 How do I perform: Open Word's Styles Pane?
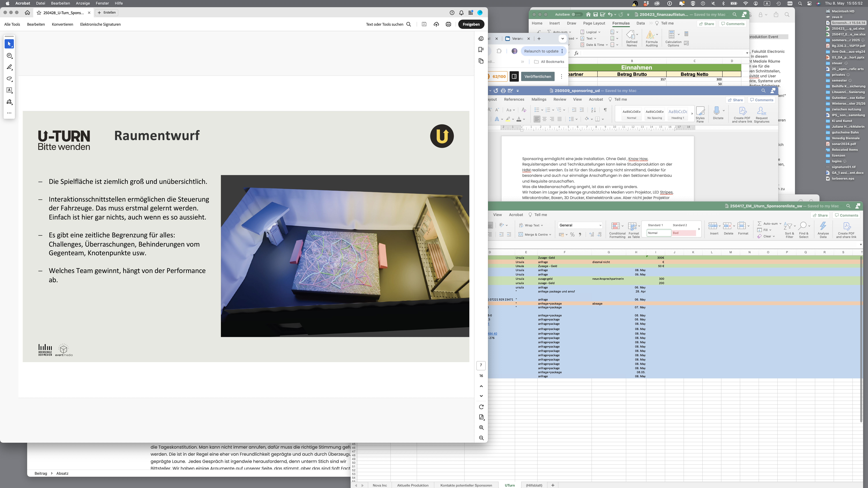click(x=700, y=115)
